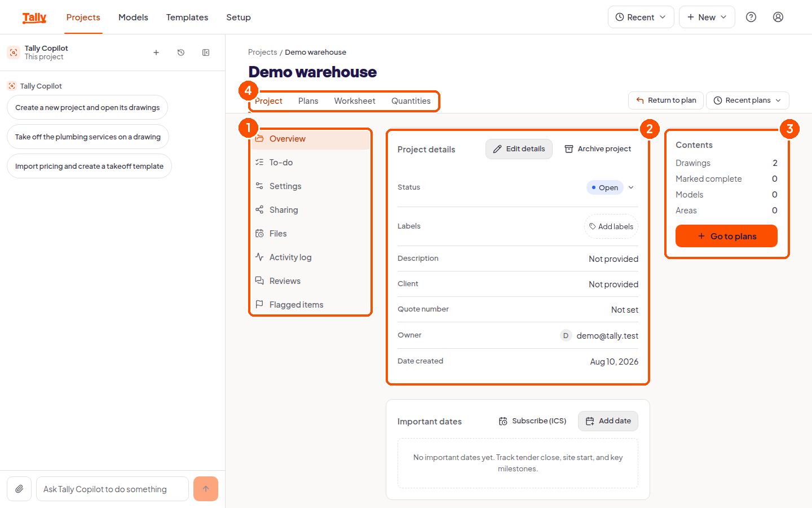Open the Flagged items sidebar item
Screen dimensions: 812x508
[x=310, y=305]
